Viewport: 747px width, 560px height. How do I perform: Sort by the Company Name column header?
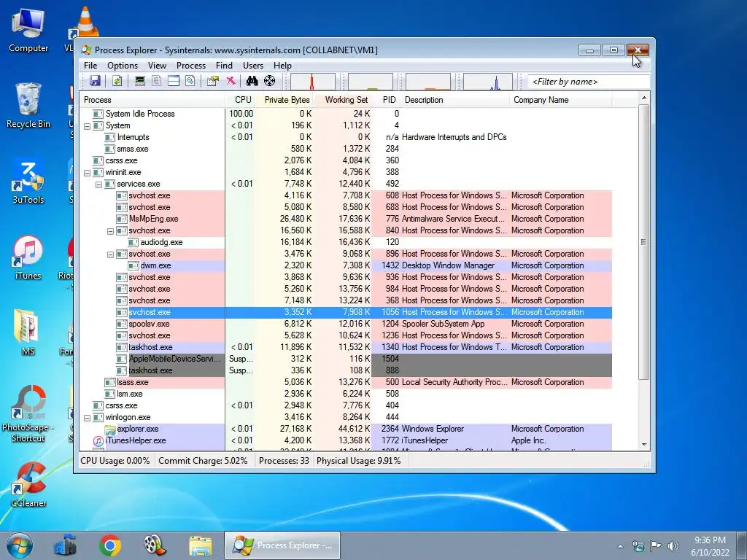[x=561, y=100]
